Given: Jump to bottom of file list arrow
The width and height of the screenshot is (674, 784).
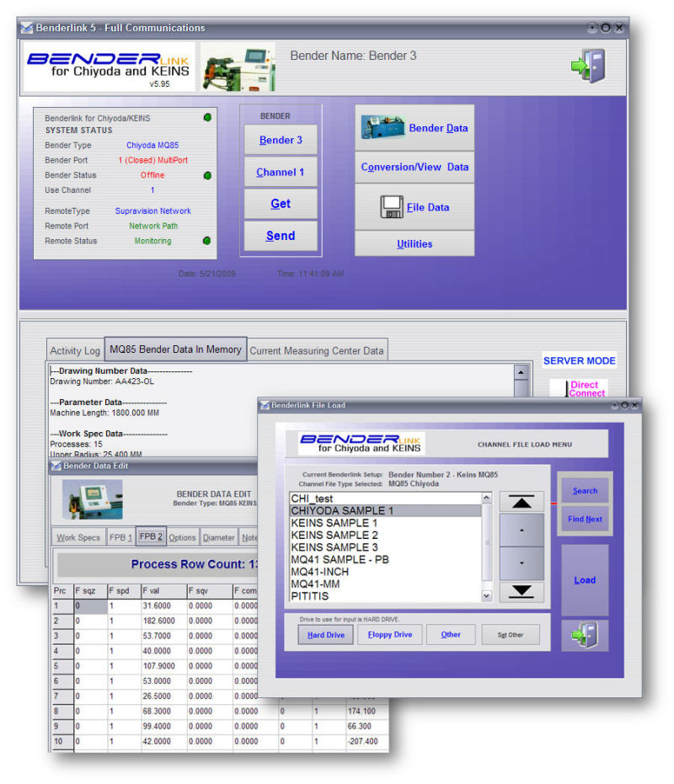Looking at the screenshot, I should 522,591.
